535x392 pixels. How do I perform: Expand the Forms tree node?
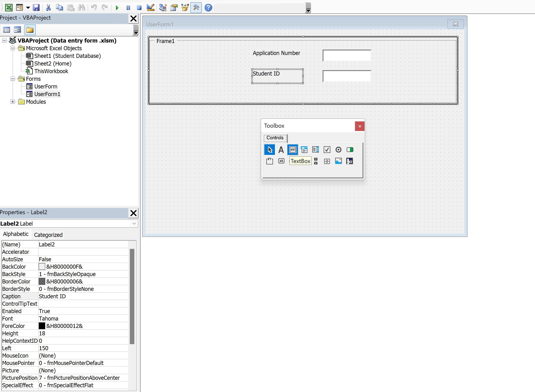pyautogui.click(x=12, y=78)
